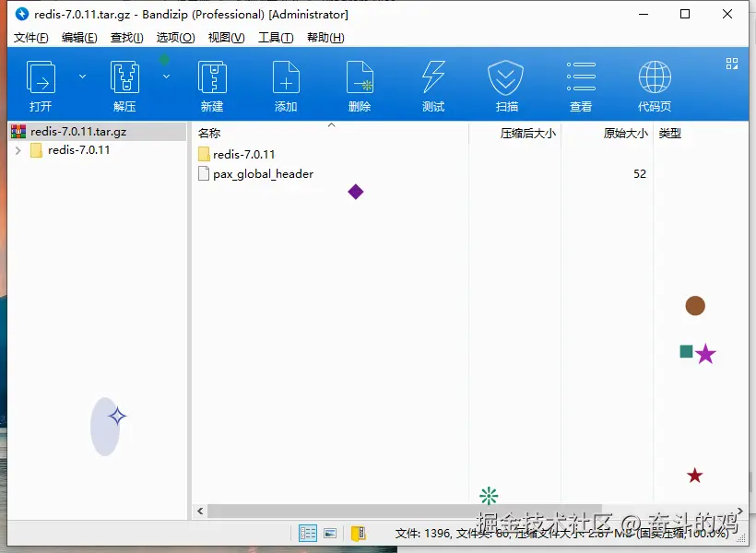Click the 查看 (View) list icon
The width and height of the screenshot is (756, 553).
click(581, 76)
